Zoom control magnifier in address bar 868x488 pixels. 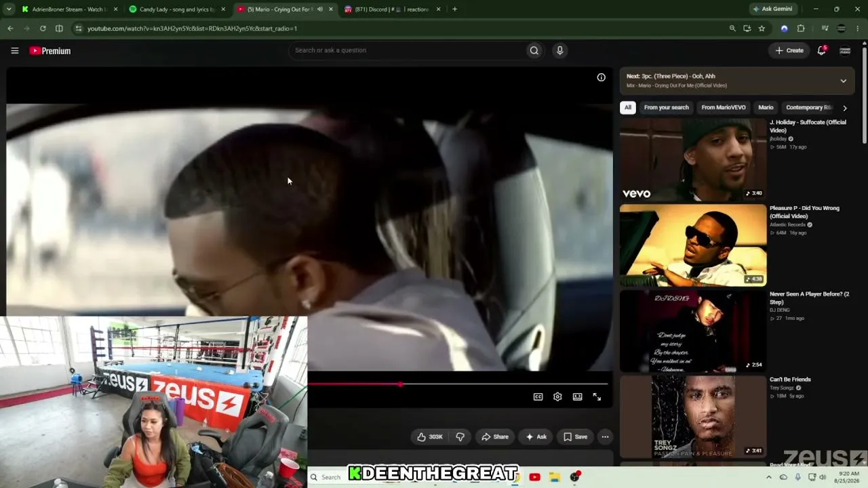732,28
